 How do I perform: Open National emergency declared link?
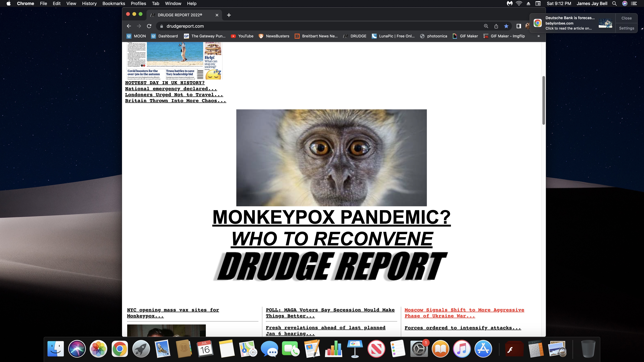coord(171,89)
